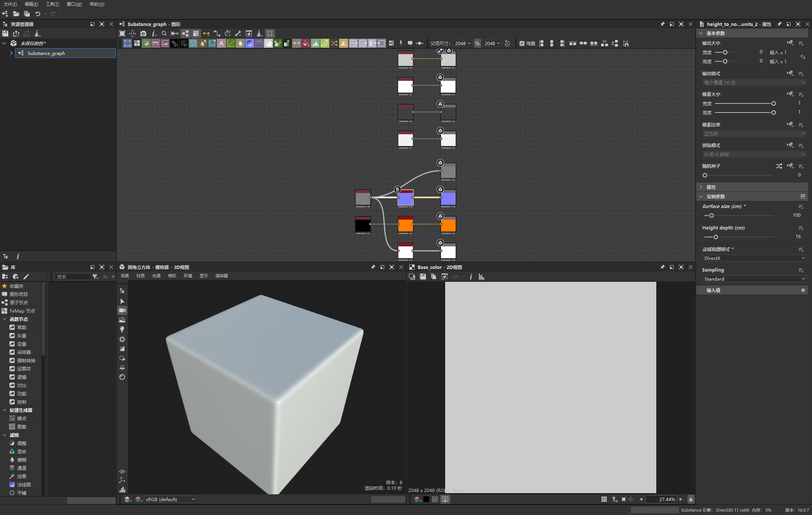
Task: Select the camera tool in 3D view sidebar
Action: [x=122, y=310]
